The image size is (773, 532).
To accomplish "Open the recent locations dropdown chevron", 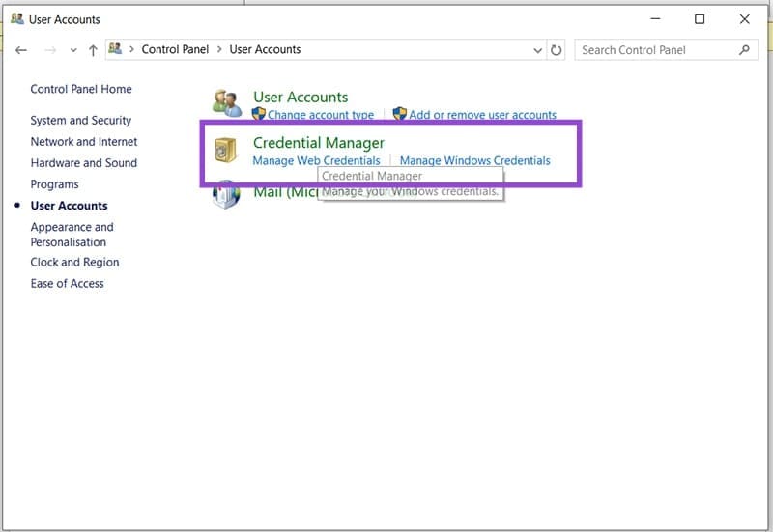I will pyautogui.click(x=73, y=50).
